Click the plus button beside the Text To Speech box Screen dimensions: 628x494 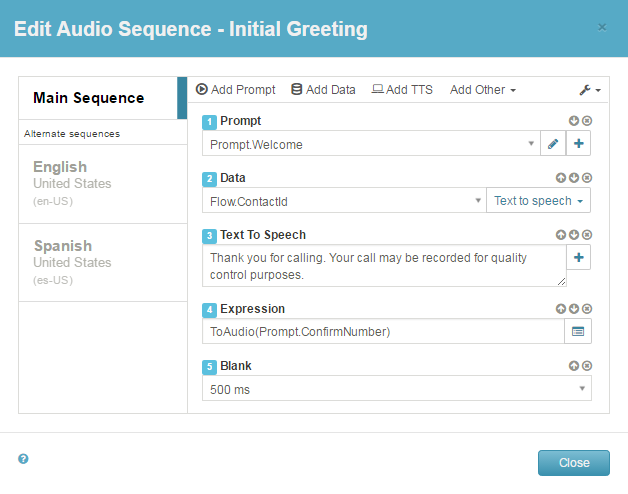(x=579, y=258)
